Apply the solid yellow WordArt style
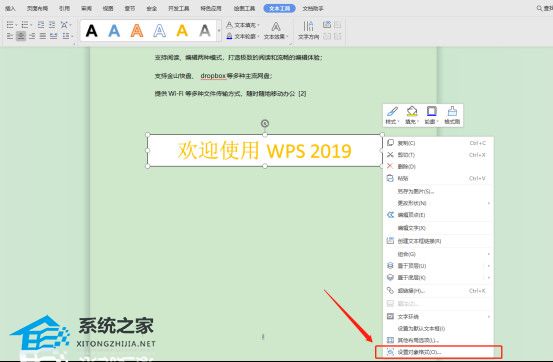Screen dimensions: 553x362 coord(182,31)
